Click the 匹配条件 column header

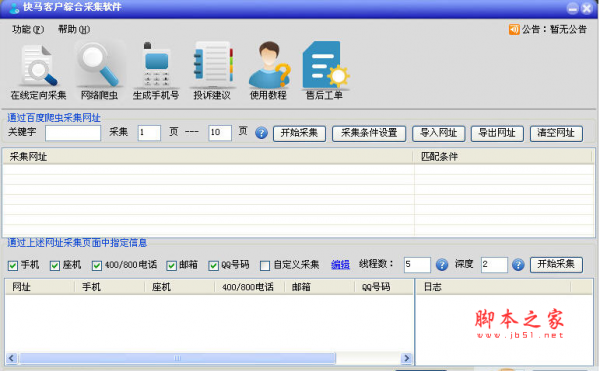(503, 156)
